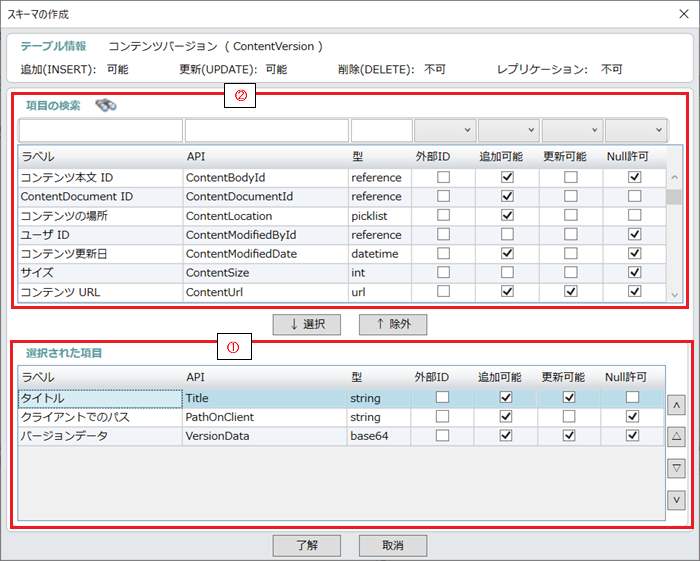
Task: Open the 外部ID filter dropdown
Action: 444,131
